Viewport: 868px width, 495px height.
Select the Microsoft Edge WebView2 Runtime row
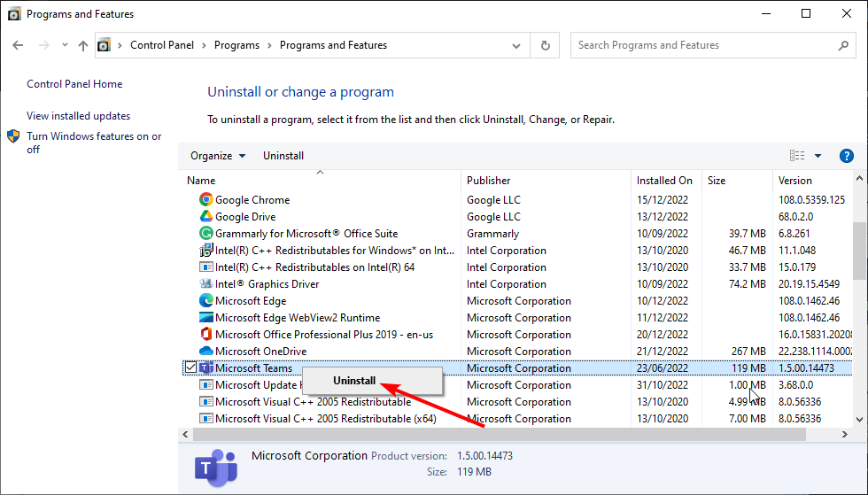(x=517, y=318)
